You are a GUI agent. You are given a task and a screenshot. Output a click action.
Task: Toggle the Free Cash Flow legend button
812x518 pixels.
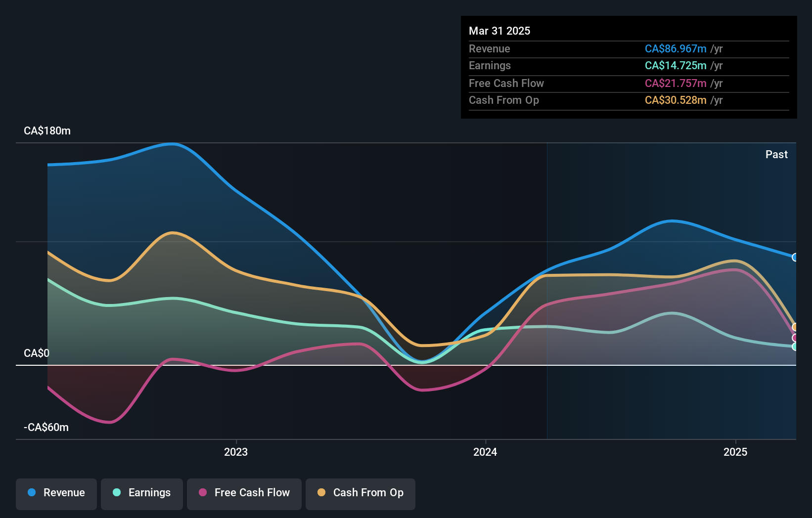coord(244,494)
